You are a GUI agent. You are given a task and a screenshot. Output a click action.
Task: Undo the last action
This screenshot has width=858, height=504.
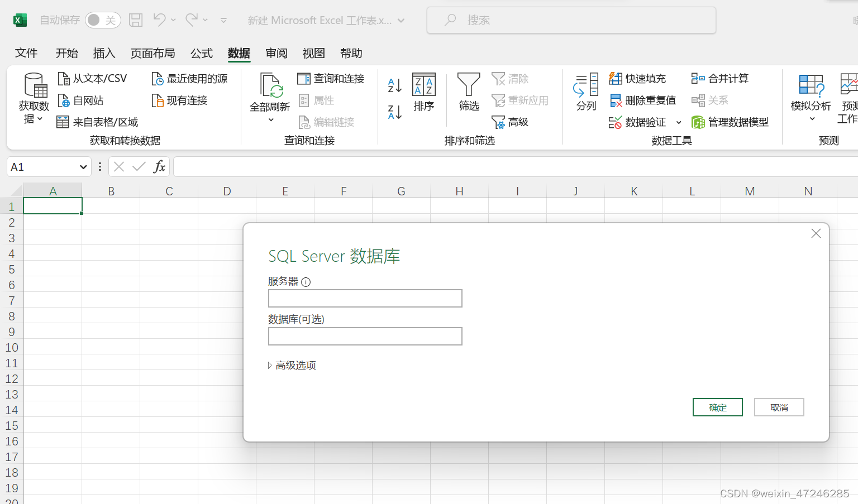(159, 20)
